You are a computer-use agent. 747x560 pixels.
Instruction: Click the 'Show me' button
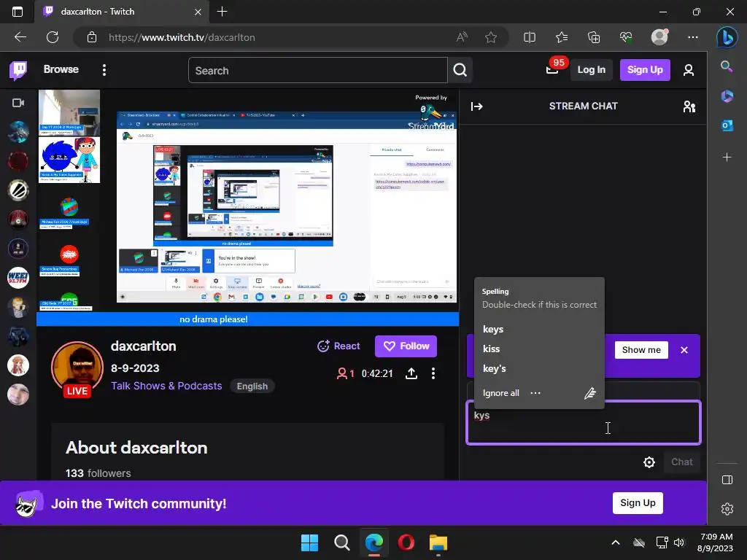point(641,350)
